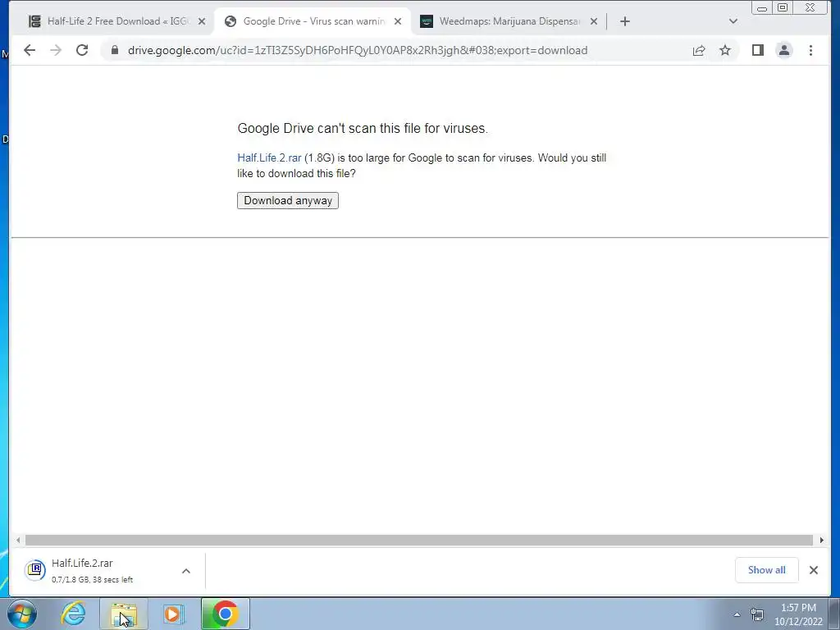Reload the Google Drive page
840x630 pixels.
point(82,50)
